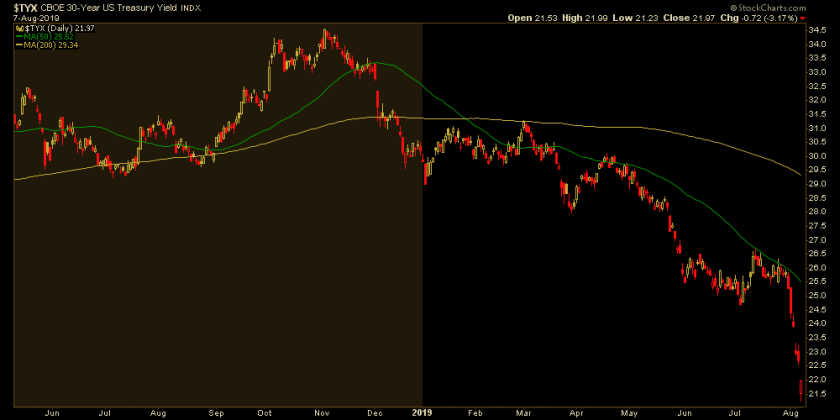Click the $TYX (Daily) 21.97 legend label
This screenshot has width=840, height=420.
click(58, 27)
